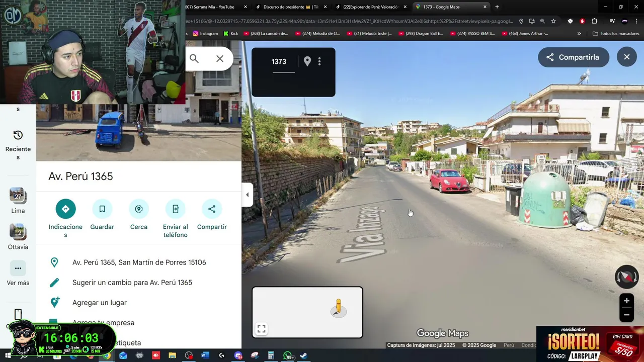Bookmark this page with the star icon
This screenshot has height=362, width=644.
point(553,21)
